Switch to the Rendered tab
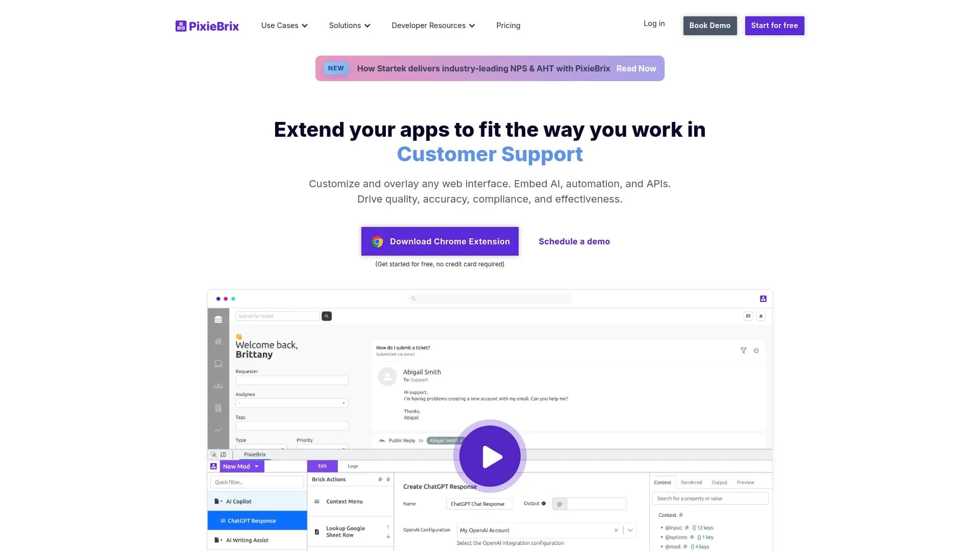The image size is (980, 551). click(x=692, y=482)
